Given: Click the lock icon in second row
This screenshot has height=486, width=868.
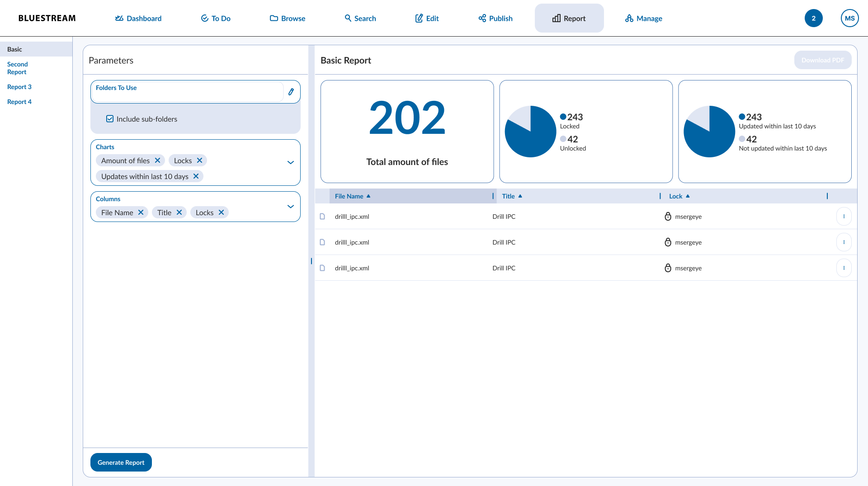Looking at the screenshot, I should coord(668,242).
